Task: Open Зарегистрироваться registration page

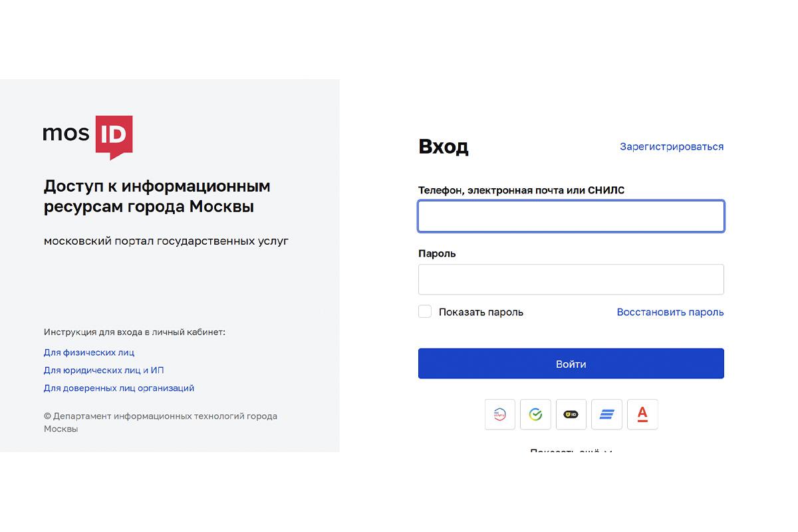Action: click(671, 146)
